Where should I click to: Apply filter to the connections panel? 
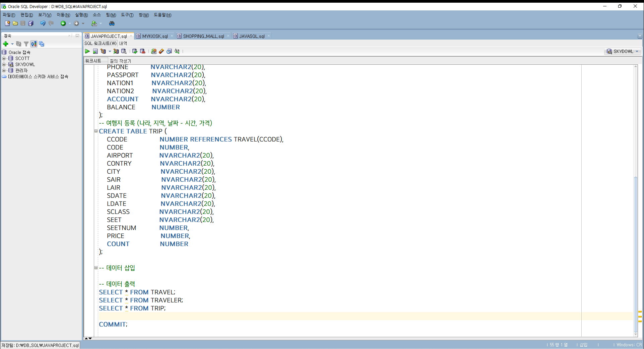point(26,44)
